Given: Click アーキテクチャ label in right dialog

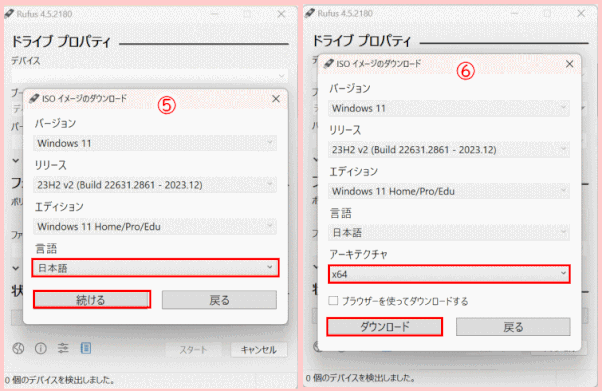Looking at the screenshot, I should [x=359, y=254].
